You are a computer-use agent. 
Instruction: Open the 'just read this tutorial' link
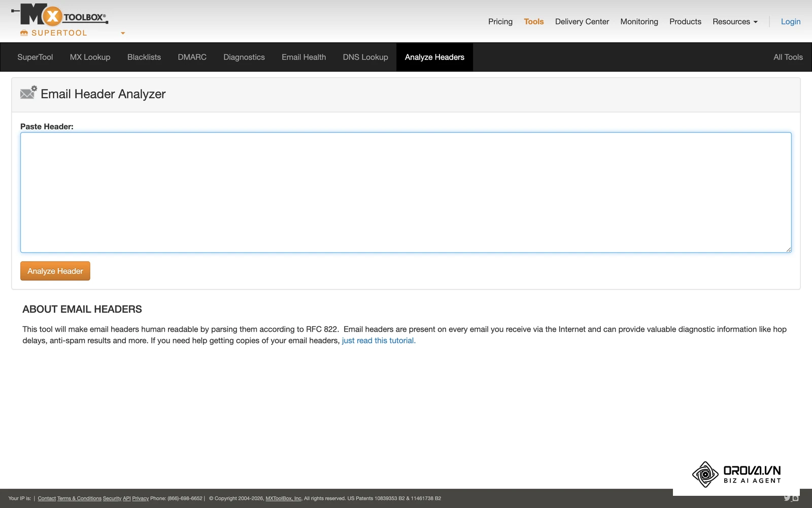click(x=379, y=340)
